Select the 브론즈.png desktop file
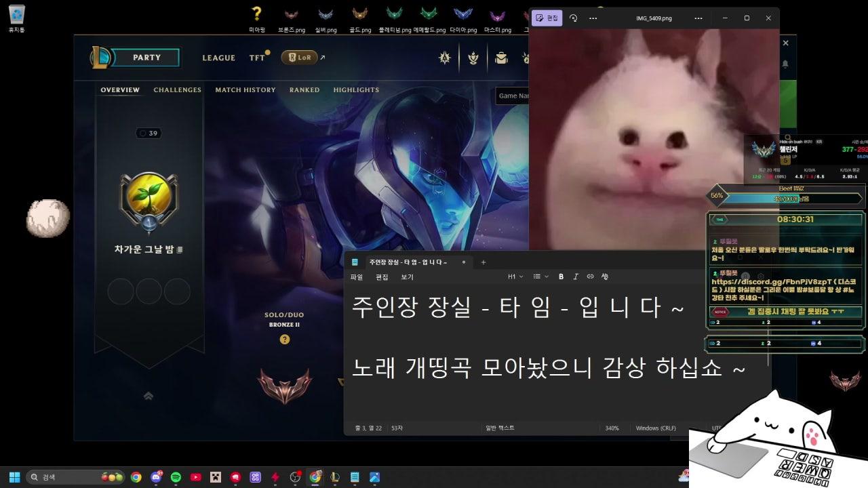 291,19
